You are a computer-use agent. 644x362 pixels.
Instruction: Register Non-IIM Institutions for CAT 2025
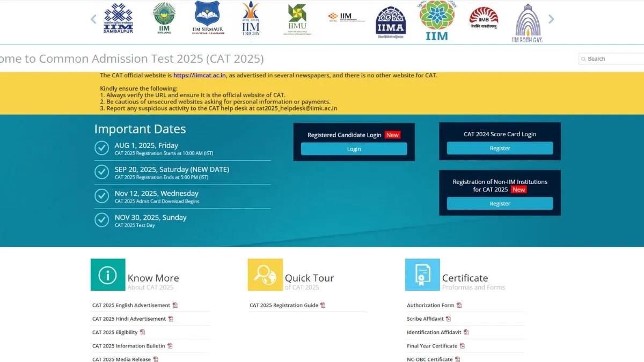500,203
